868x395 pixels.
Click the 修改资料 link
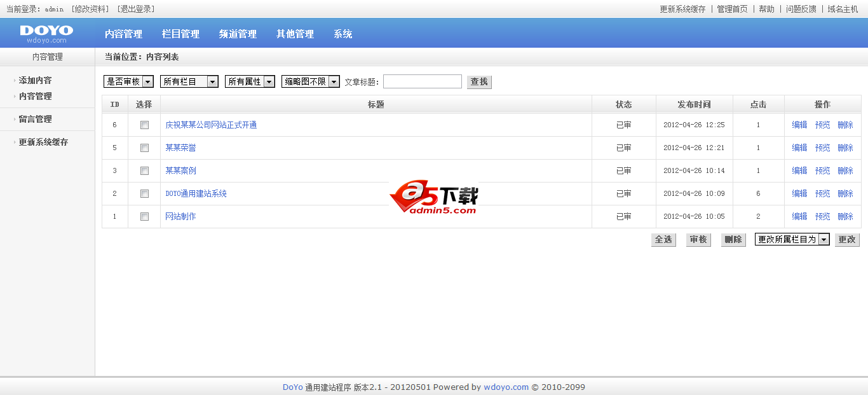pyautogui.click(x=91, y=9)
